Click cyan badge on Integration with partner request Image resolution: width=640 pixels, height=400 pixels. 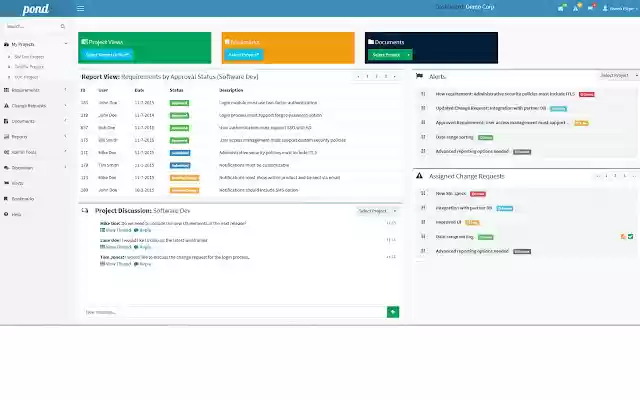point(505,208)
